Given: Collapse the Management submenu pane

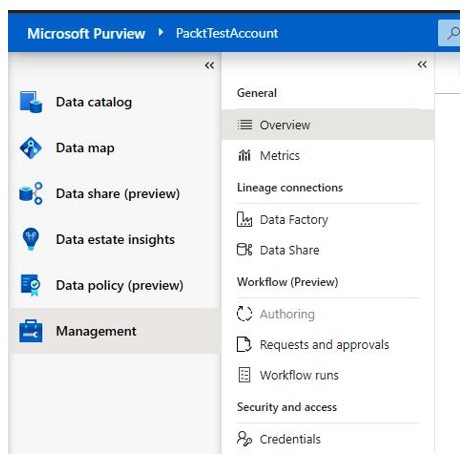Looking at the screenshot, I should point(422,64).
